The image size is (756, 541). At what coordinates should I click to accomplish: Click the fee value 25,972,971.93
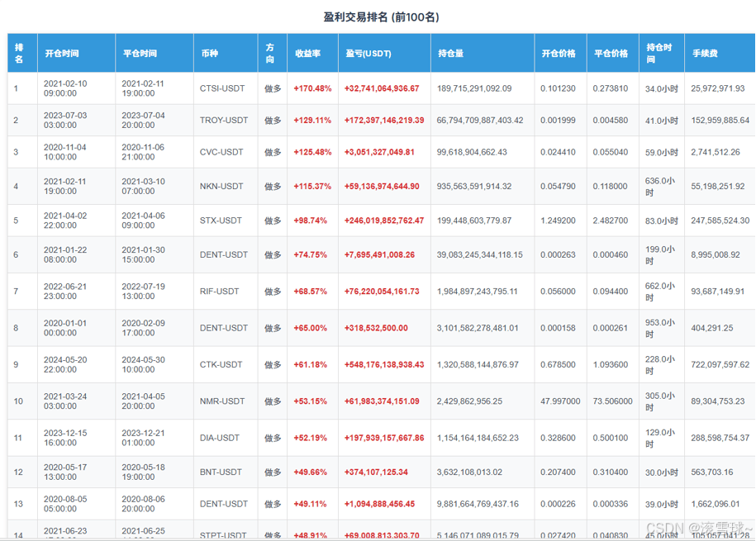point(718,88)
